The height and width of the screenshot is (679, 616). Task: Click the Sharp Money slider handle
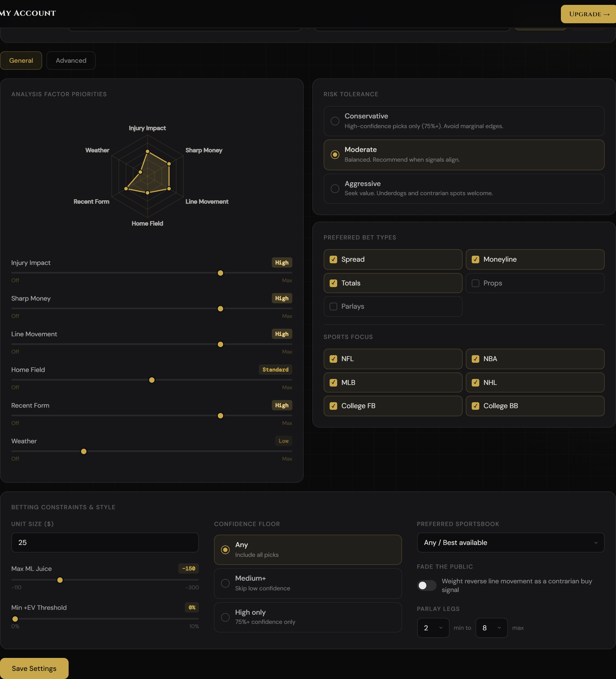tap(220, 309)
